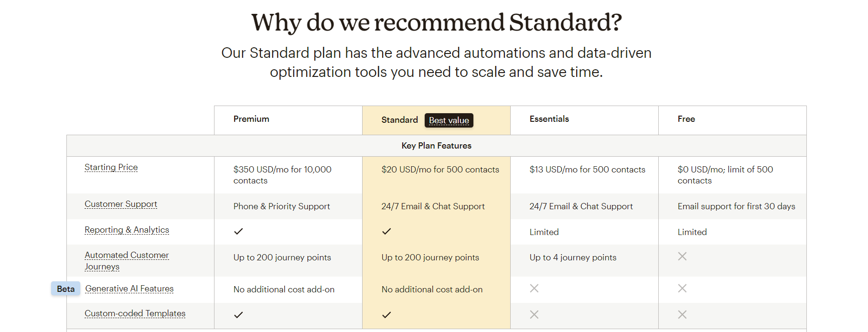Click the Generative AI Features link
868x332 pixels.
[x=129, y=289]
